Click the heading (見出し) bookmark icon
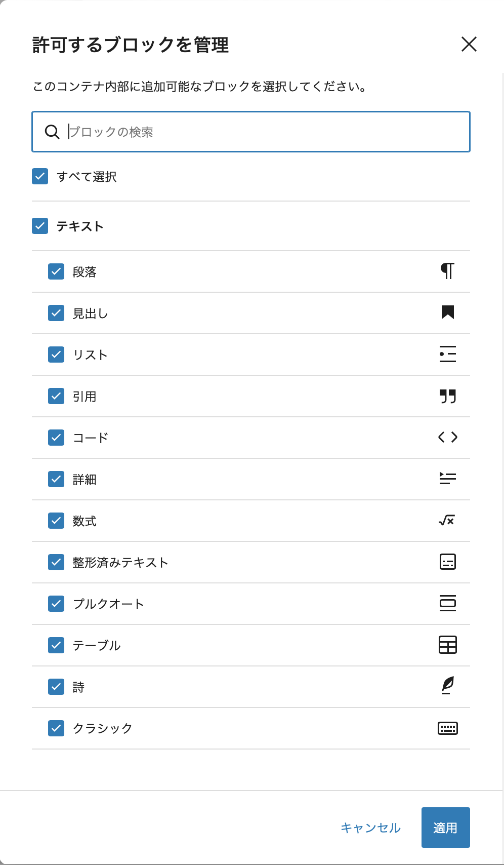Image resolution: width=504 pixels, height=865 pixels. [x=447, y=312]
